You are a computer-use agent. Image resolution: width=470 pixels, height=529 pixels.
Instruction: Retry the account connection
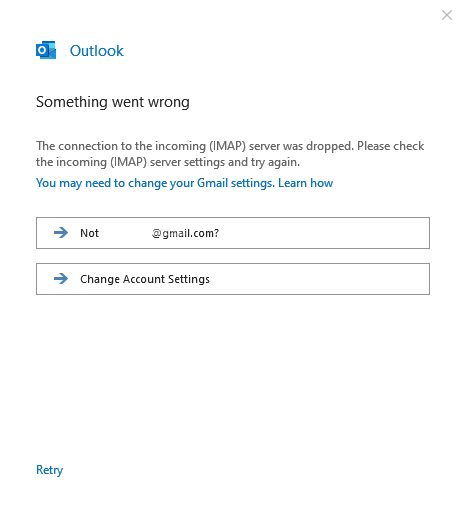point(49,470)
